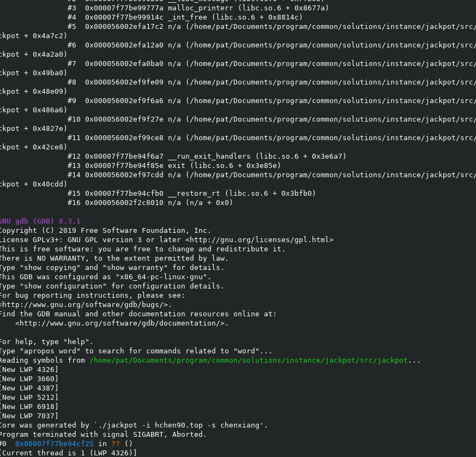
Task: Click the __run_exit_handlers frame #12
Action: (206, 156)
